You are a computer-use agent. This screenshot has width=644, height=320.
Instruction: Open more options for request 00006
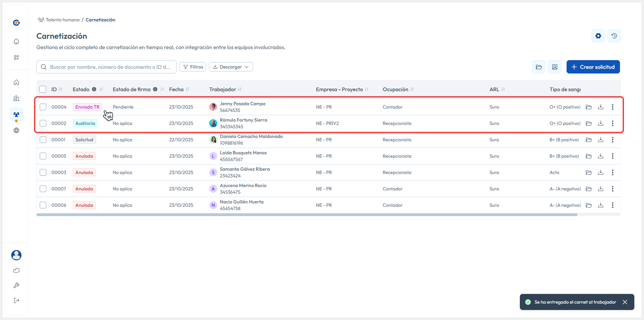(612, 205)
